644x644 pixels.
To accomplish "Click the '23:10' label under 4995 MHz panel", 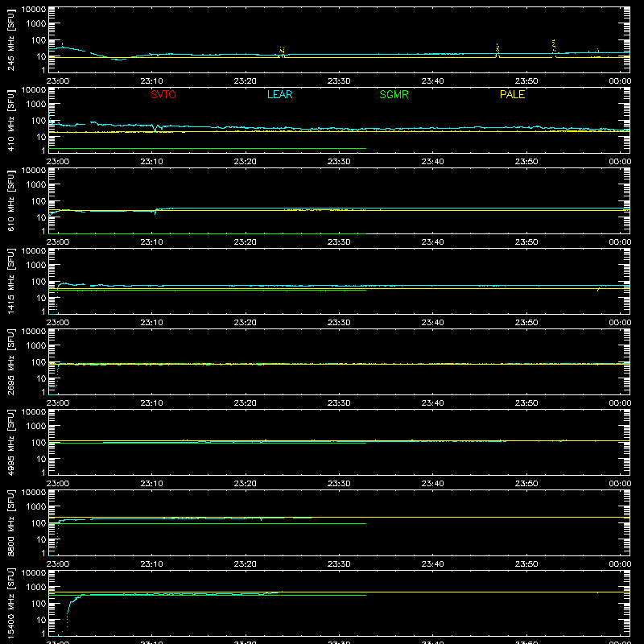I will pyautogui.click(x=151, y=484).
